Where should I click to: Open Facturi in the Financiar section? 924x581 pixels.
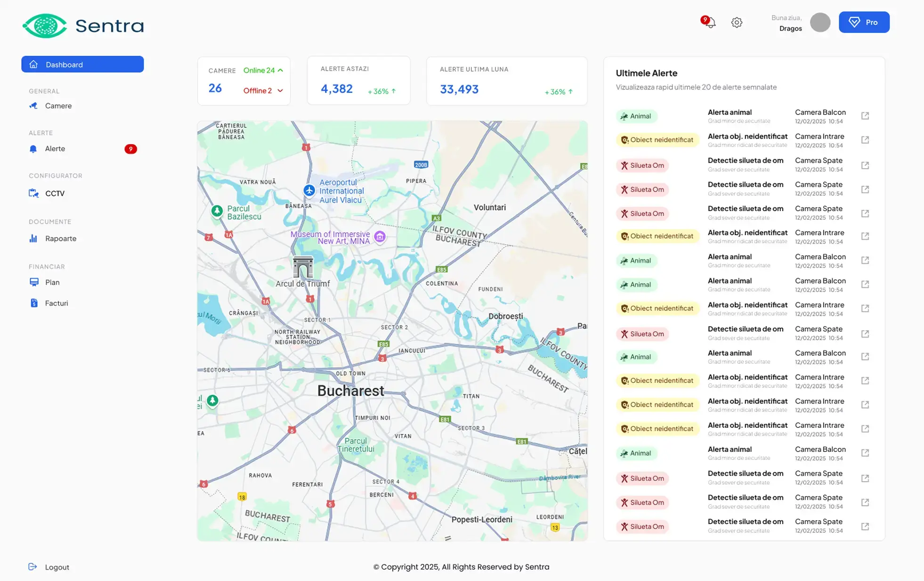56,303
